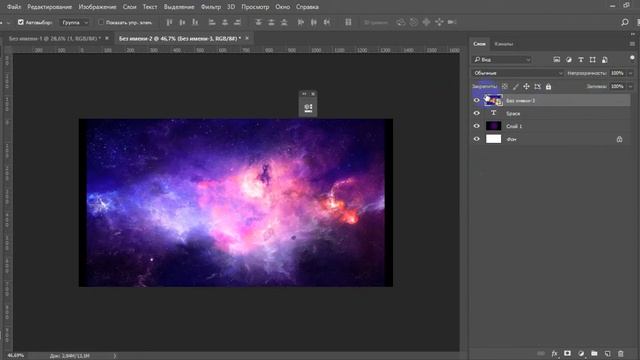
Task: Close the Без имени-2 document tab
Action: [x=247, y=38]
